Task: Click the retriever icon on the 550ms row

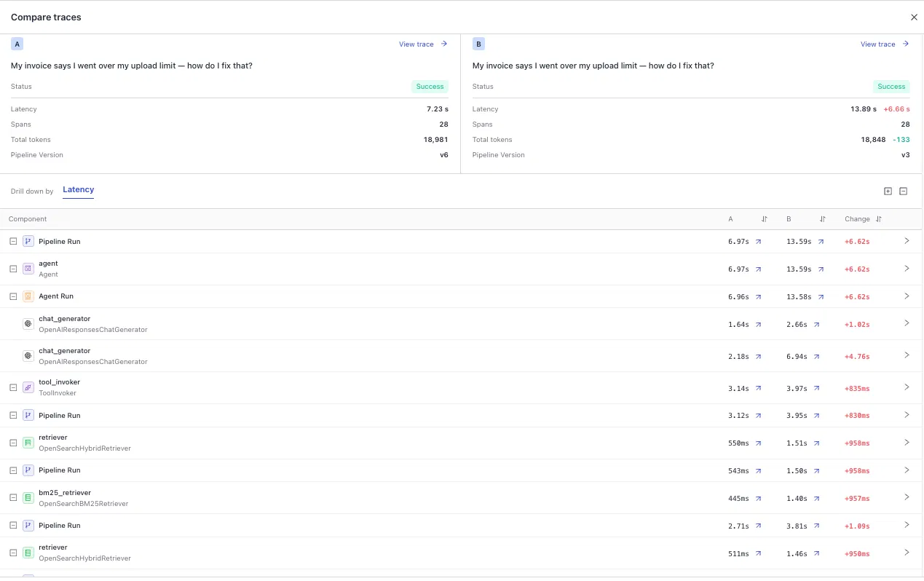Action: click(x=28, y=443)
